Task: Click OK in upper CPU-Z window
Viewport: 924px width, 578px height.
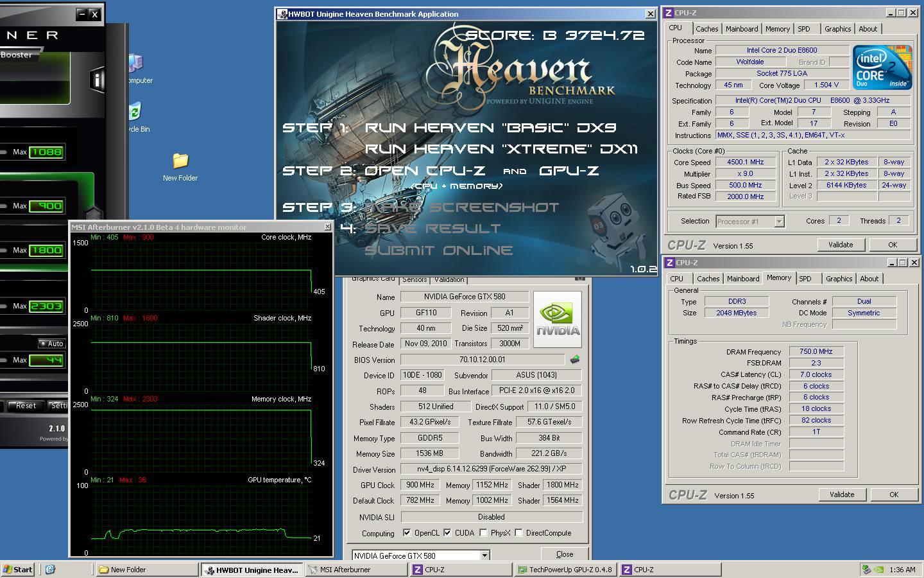Action: tap(893, 245)
